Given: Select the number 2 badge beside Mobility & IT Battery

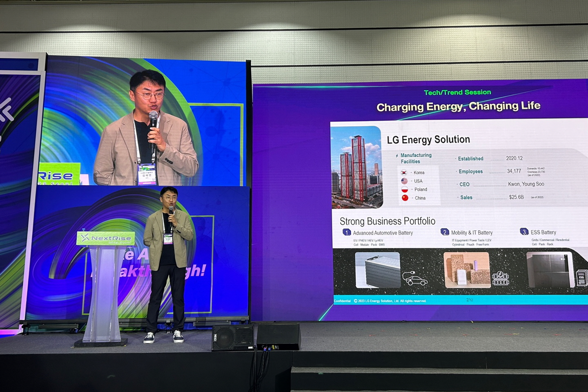Looking at the screenshot, I should click(x=445, y=232).
